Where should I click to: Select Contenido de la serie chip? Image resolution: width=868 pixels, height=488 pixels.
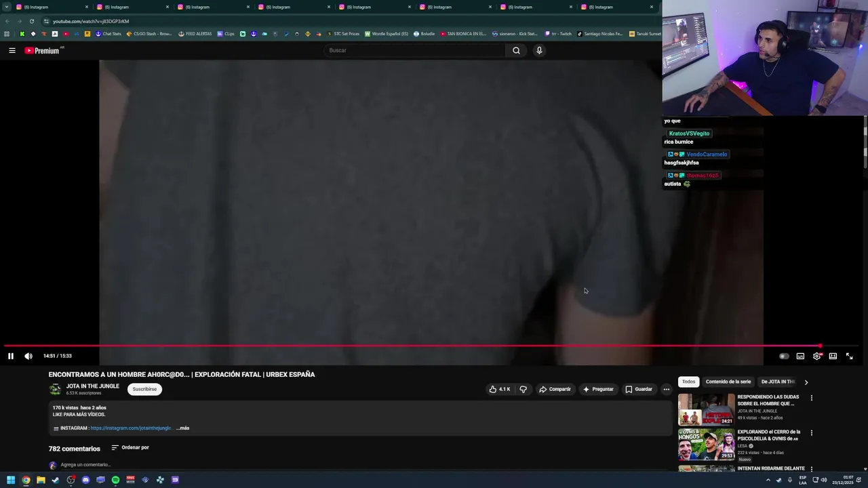tap(728, 382)
